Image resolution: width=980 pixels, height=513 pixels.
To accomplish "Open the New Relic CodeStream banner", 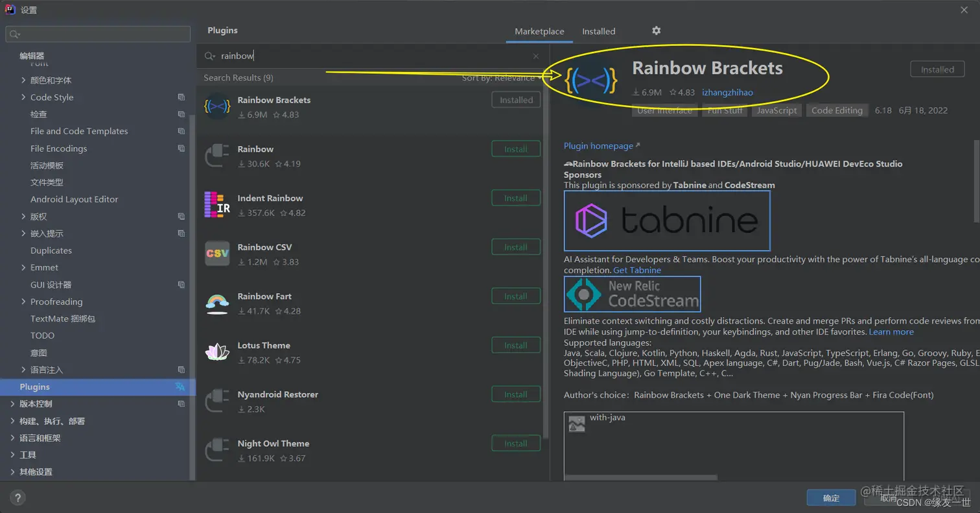I will click(632, 294).
